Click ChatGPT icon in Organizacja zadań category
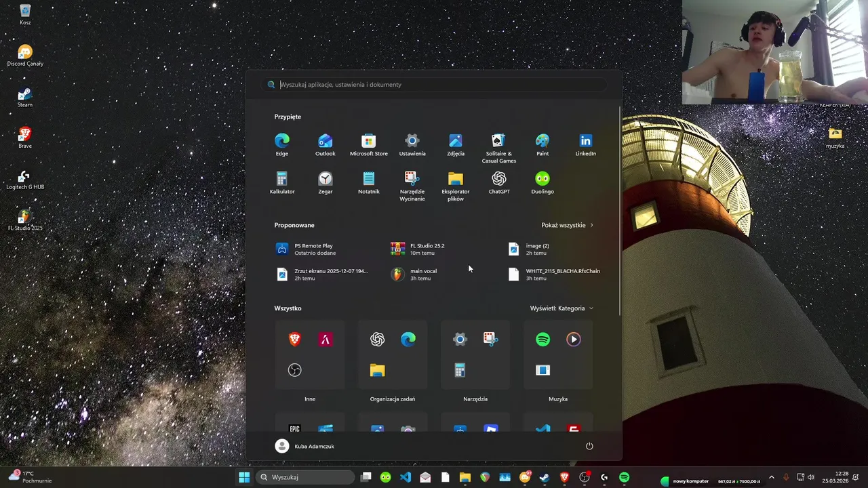This screenshot has width=868, height=488. [378, 340]
